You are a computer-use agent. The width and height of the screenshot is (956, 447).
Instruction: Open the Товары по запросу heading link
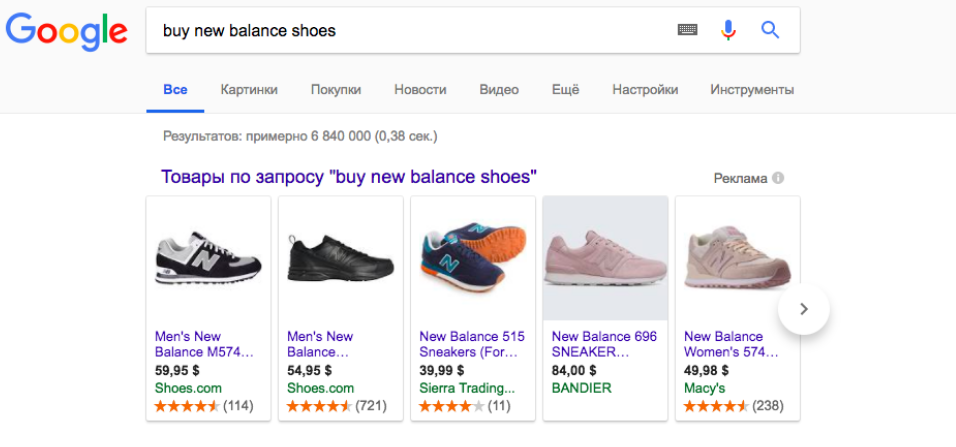point(349,177)
